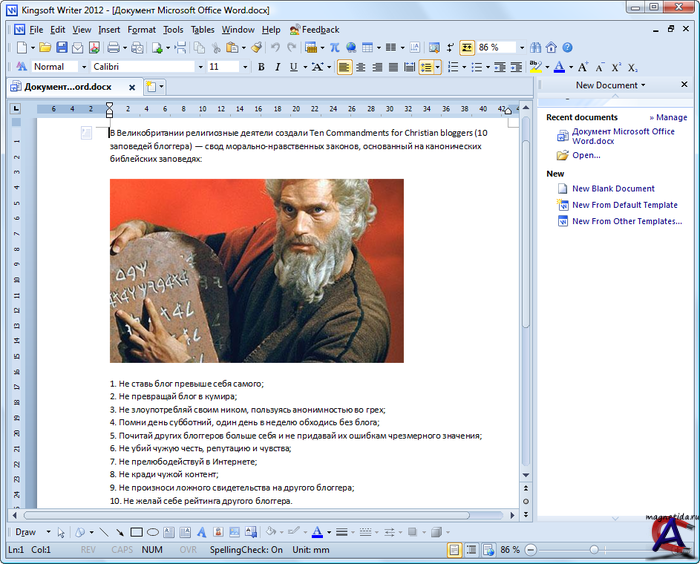
Task: Close the Документ...ord.docx document tab
Action: point(130,87)
